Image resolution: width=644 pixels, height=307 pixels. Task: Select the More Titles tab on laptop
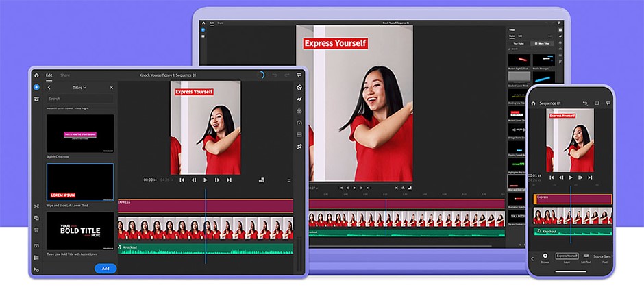tap(542, 43)
